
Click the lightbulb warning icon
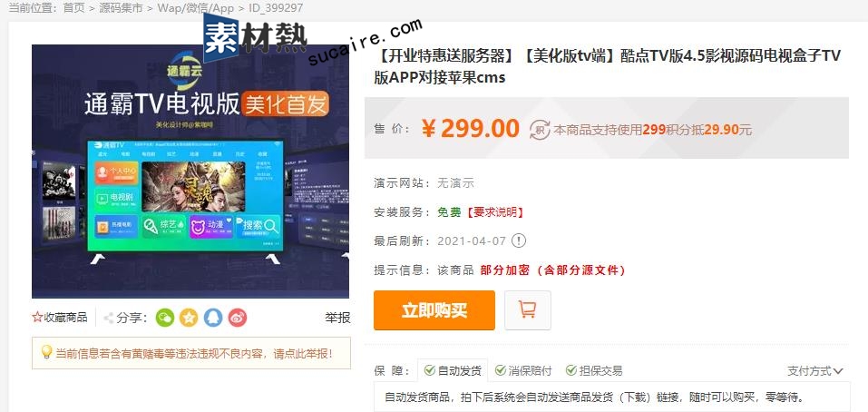[x=47, y=352]
